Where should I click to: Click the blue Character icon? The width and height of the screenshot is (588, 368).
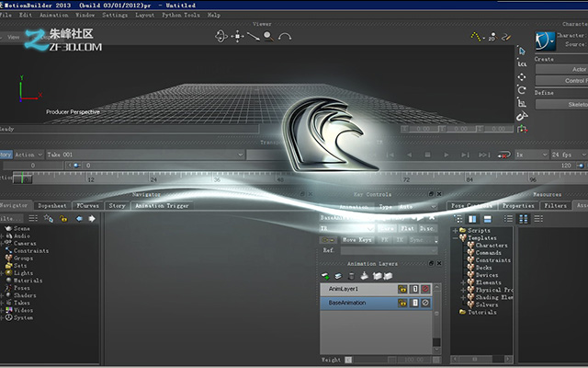click(x=545, y=40)
